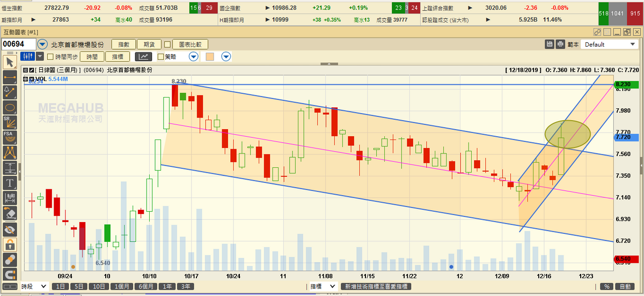Image resolution: width=644 pixels, height=296 pixels.
Task: Toggle the drawing lock padlock icon
Action: click(x=10, y=245)
